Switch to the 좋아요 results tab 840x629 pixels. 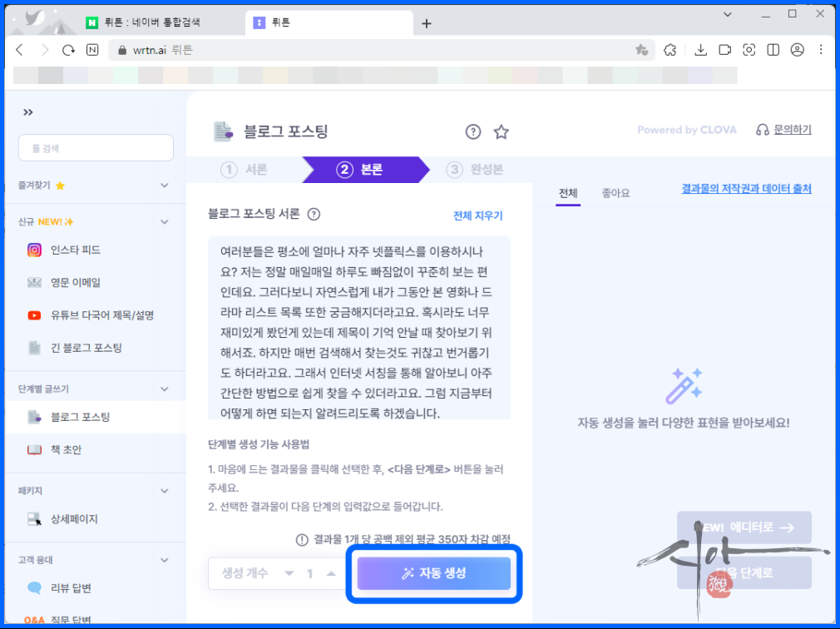coord(615,193)
